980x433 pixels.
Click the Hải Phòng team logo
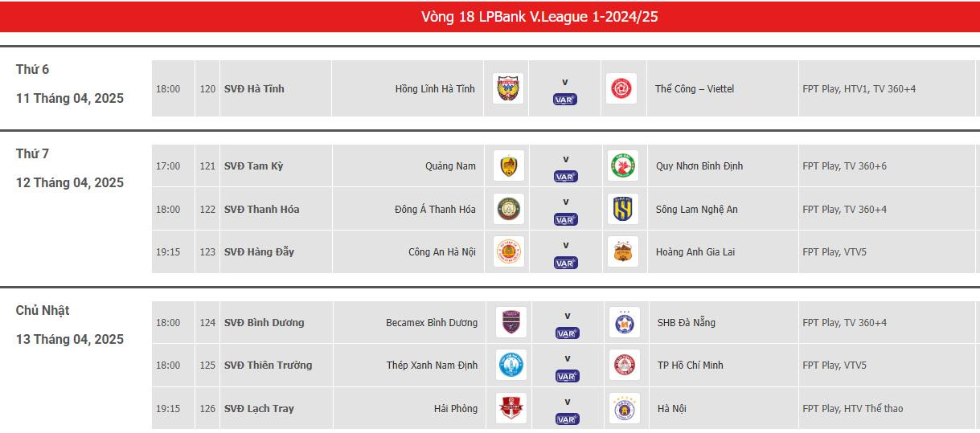click(x=511, y=408)
